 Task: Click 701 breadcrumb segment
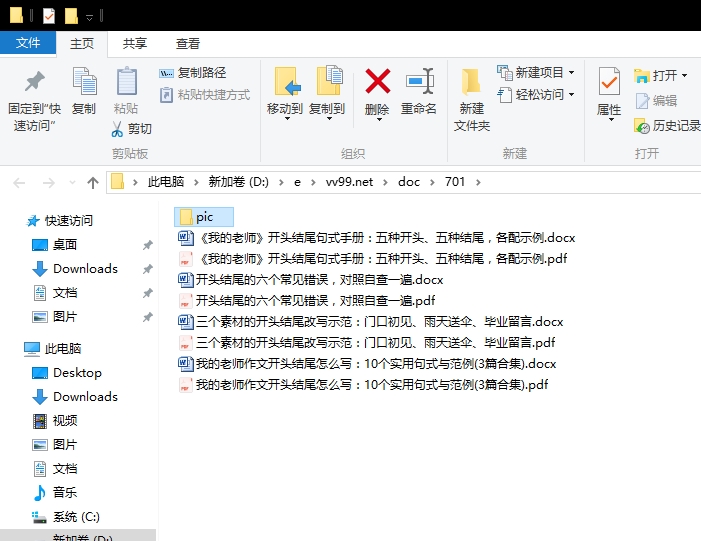[455, 182]
